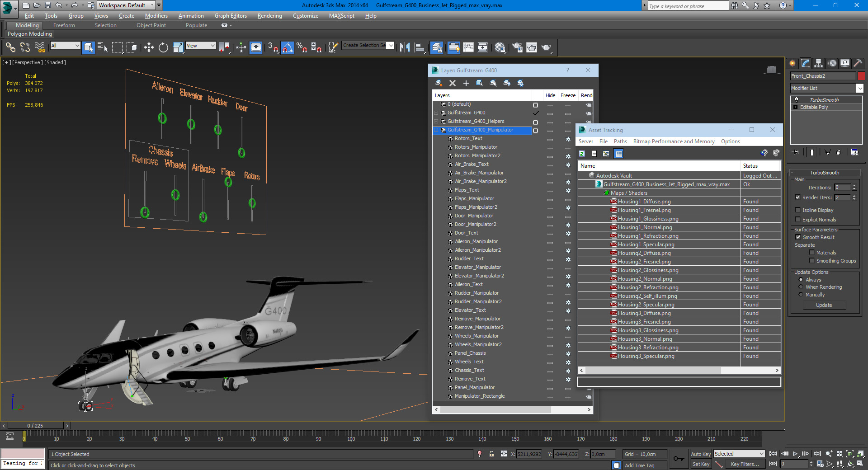Click Configure Modifier Sets icon

[854, 152]
